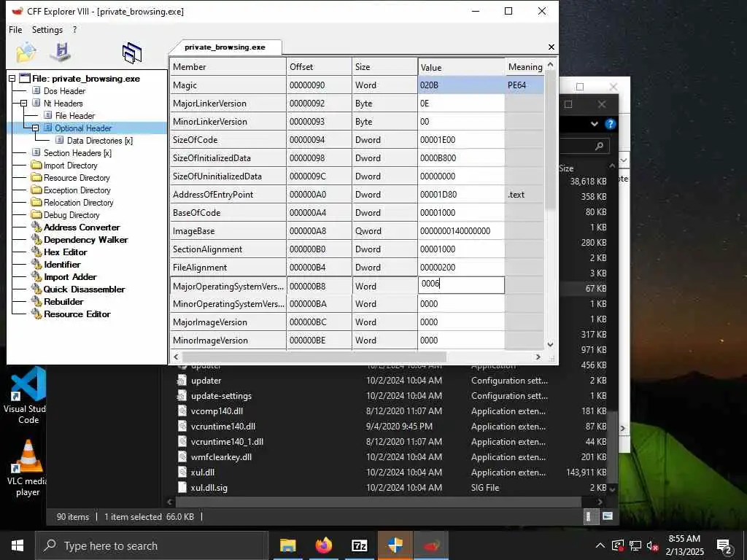Viewport: 747px width, 560px height.
Task: Click the Size column header in CFF Explorer
Action: (x=384, y=66)
